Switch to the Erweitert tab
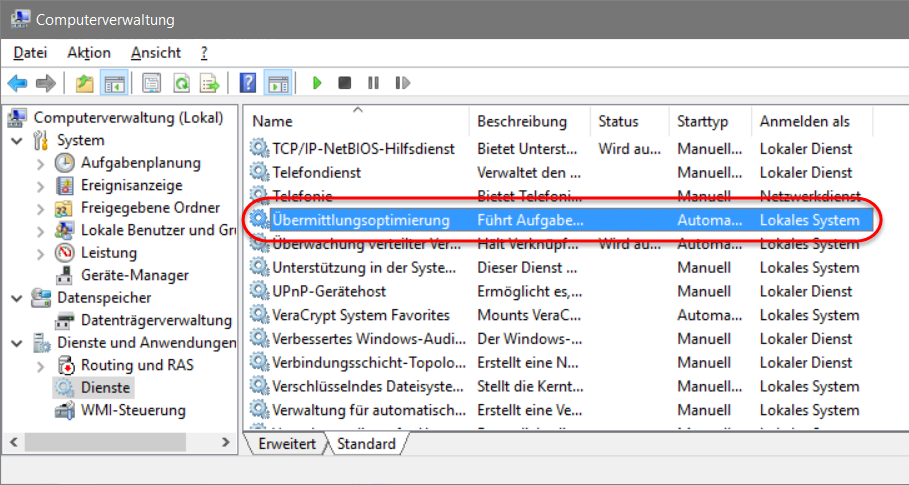 point(287,444)
